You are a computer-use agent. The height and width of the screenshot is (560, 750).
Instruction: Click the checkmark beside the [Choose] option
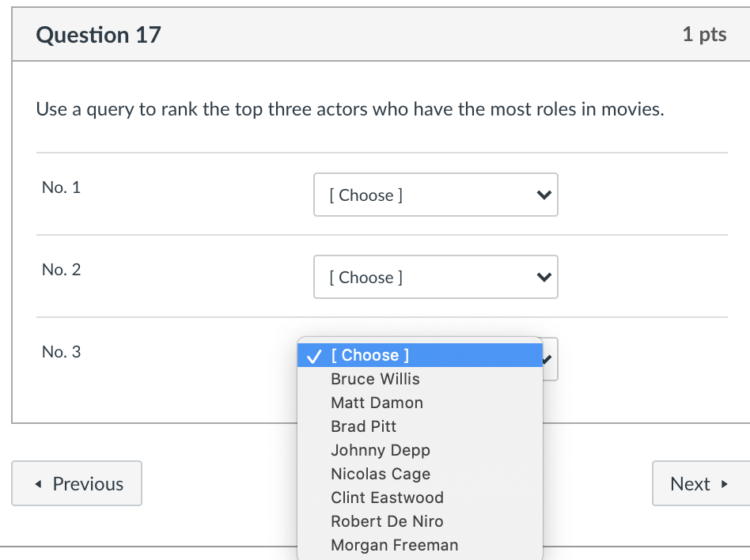coord(314,356)
